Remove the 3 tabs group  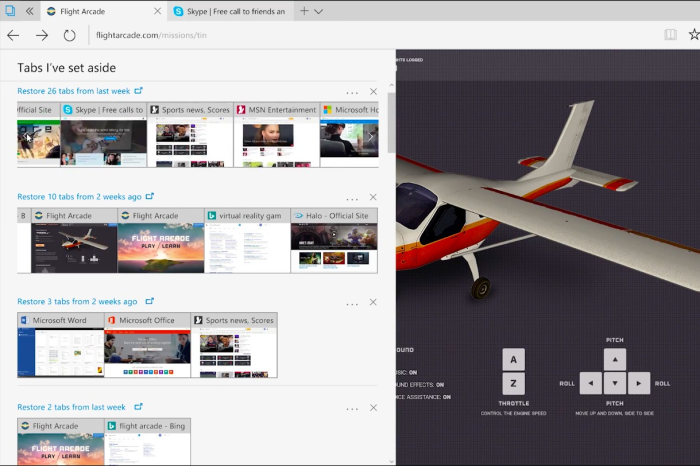(x=373, y=302)
